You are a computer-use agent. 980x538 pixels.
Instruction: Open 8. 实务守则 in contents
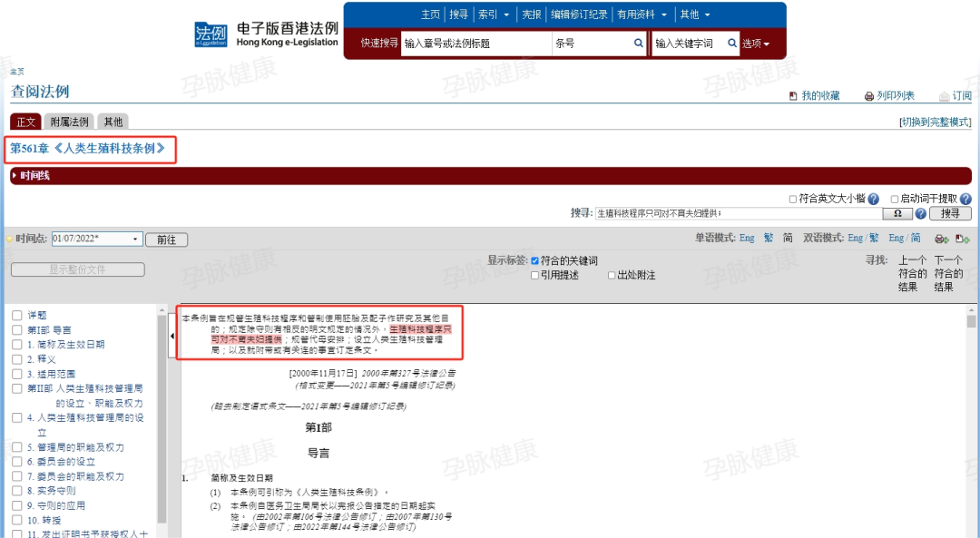51,491
